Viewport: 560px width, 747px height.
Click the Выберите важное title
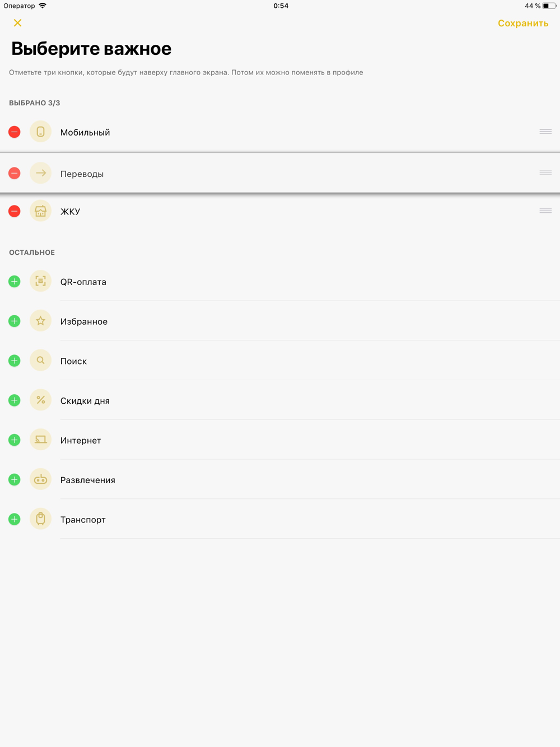[x=91, y=49]
